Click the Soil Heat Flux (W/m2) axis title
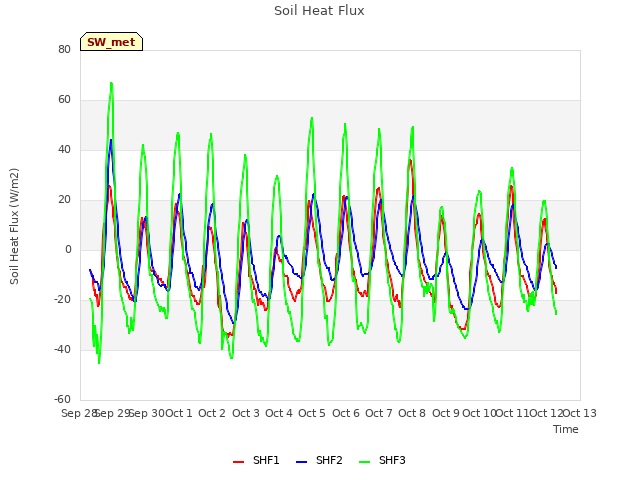The width and height of the screenshot is (640, 480). point(14,226)
